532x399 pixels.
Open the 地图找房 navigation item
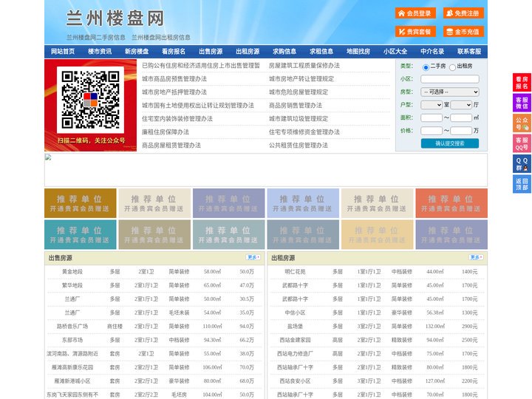358,52
